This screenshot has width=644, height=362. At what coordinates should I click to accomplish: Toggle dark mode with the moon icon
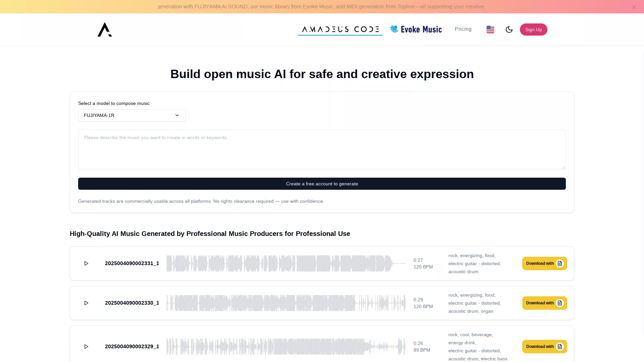tap(509, 29)
